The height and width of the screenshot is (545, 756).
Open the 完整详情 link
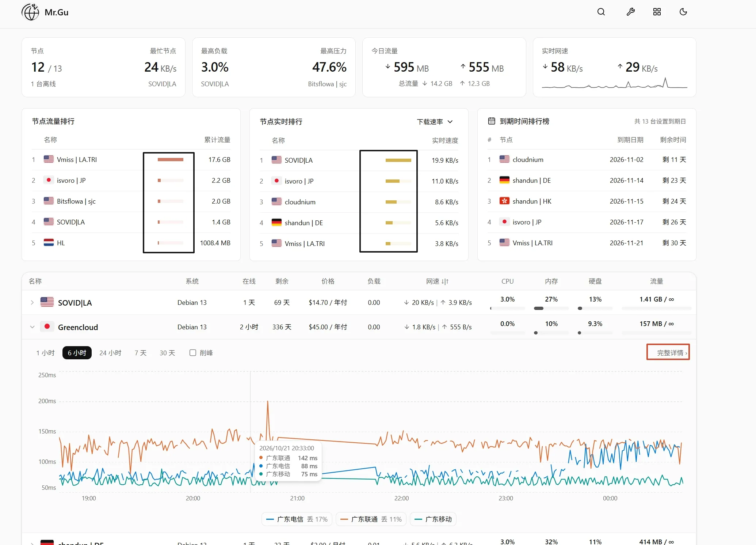671,353
